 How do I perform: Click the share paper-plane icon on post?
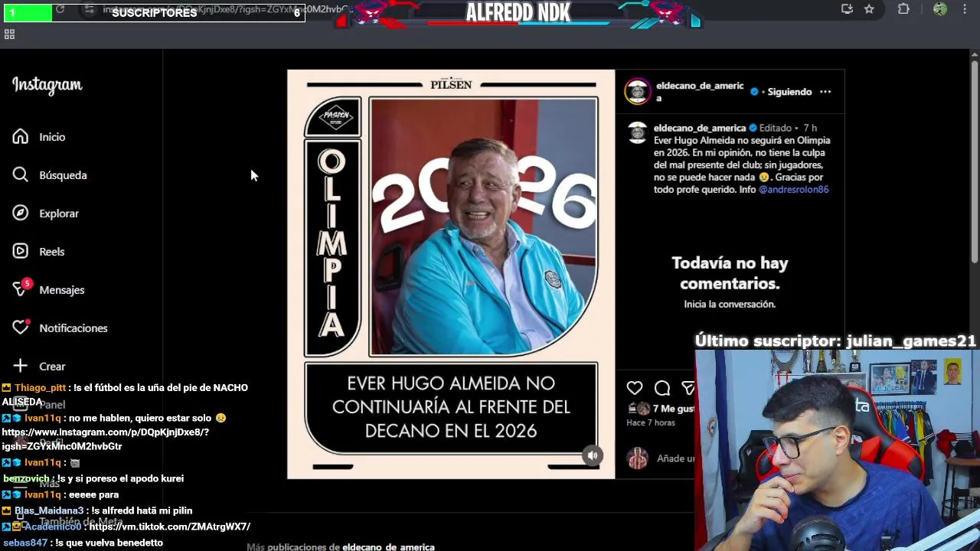[688, 388]
